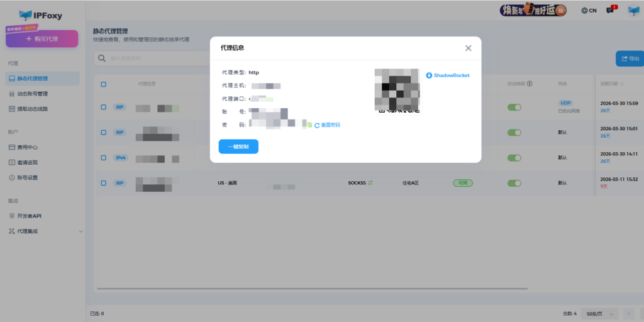
Task: Close the 代理信息 dialog
Action: pyautogui.click(x=468, y=48)
